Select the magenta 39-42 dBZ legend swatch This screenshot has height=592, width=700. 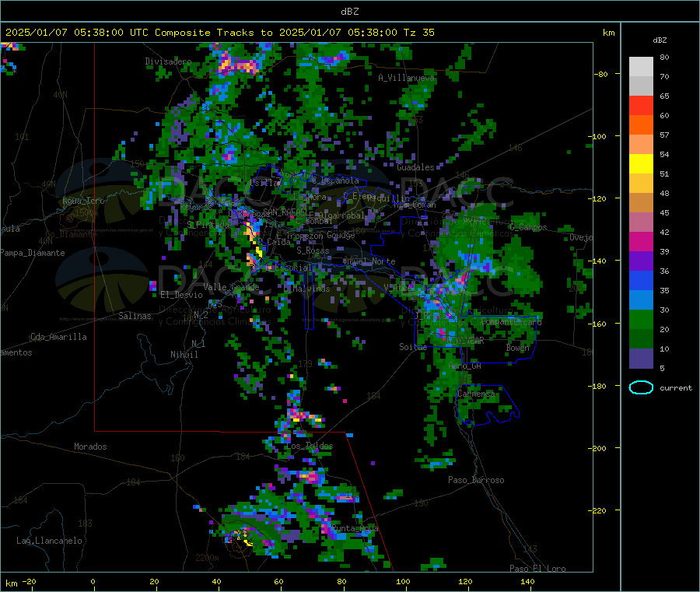point(641,241)
